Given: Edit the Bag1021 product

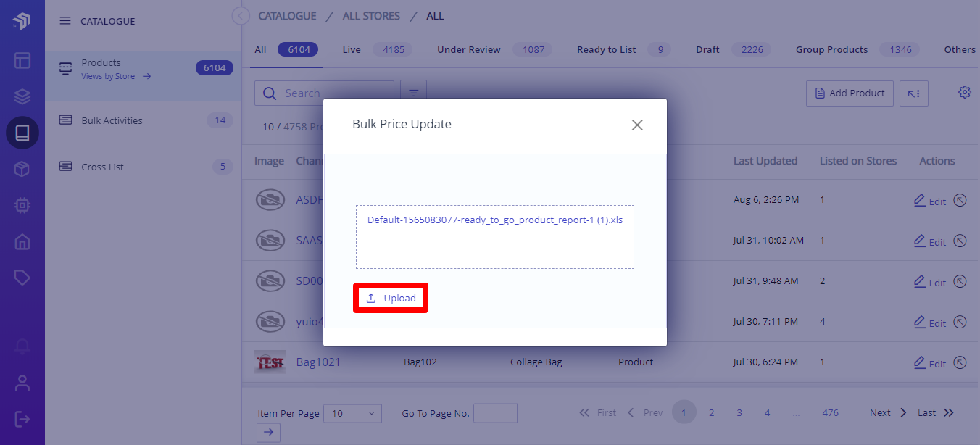Looking at the screenshot, I should point(930,363).
